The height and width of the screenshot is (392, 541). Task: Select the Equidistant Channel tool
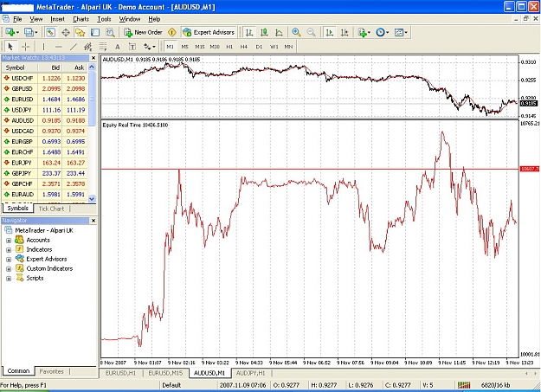88,47
